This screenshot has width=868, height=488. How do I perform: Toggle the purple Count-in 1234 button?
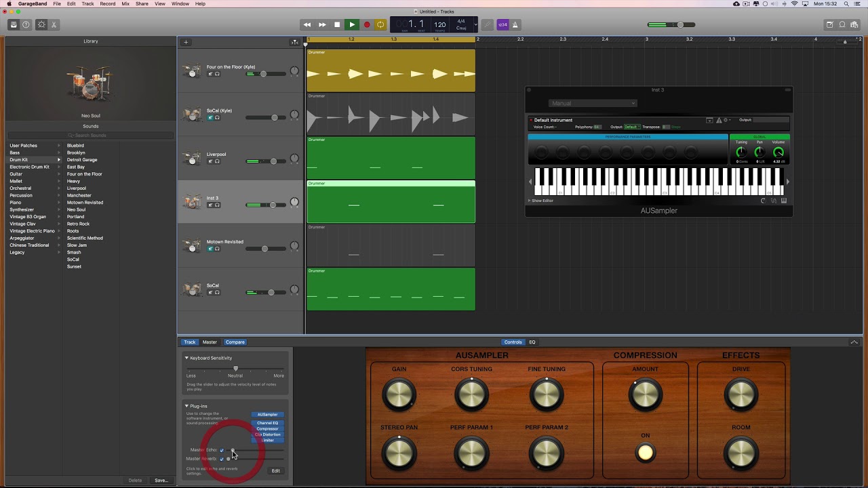pyautogui.click(x=502, y=25)
